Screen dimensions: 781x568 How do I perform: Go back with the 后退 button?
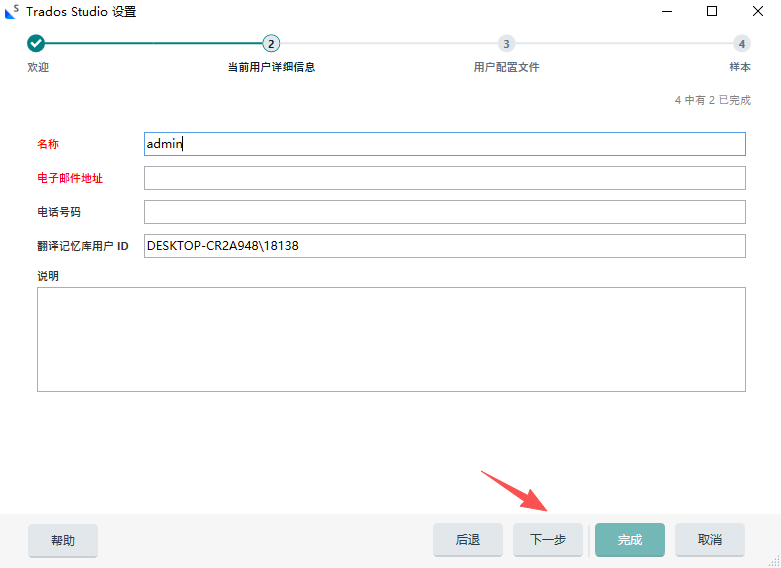tap(468, 540)
